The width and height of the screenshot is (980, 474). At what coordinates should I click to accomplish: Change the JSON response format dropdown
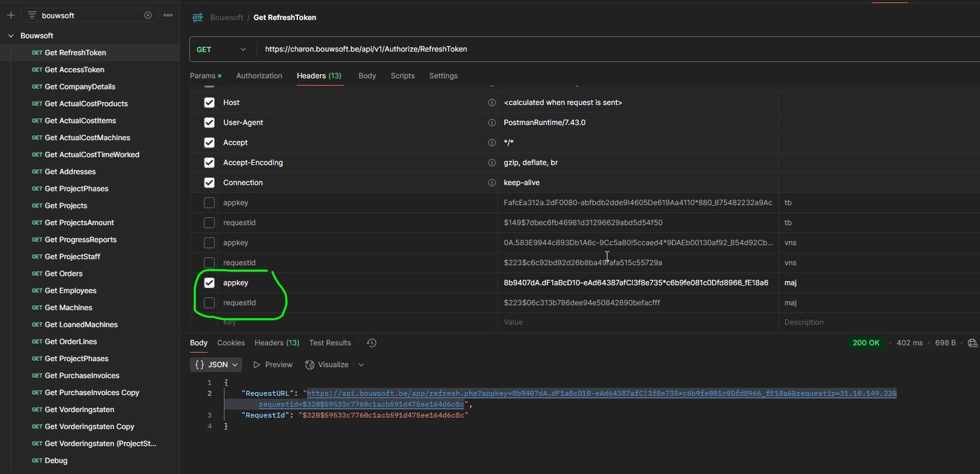coord(216,365)
